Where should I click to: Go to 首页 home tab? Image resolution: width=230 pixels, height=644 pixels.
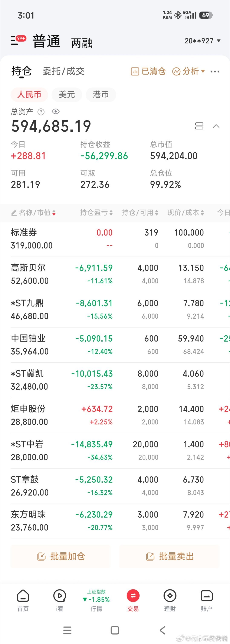(x=23, y=600)
